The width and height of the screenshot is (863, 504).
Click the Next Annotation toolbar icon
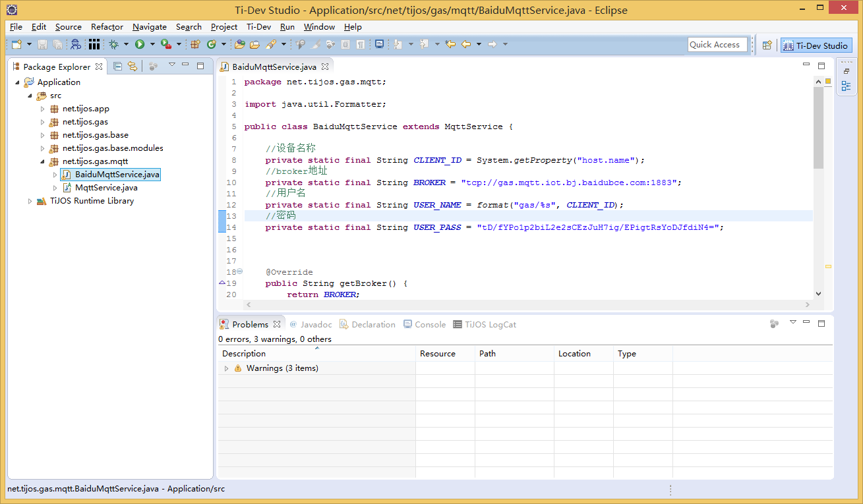398,44
